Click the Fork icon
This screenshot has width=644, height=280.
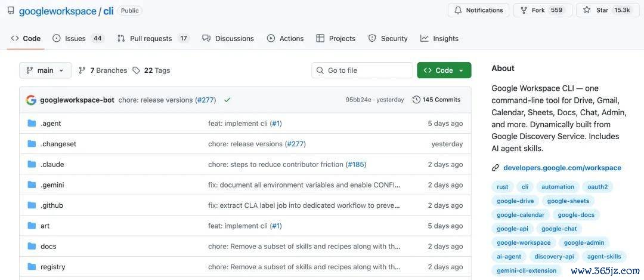click(524, 10)
